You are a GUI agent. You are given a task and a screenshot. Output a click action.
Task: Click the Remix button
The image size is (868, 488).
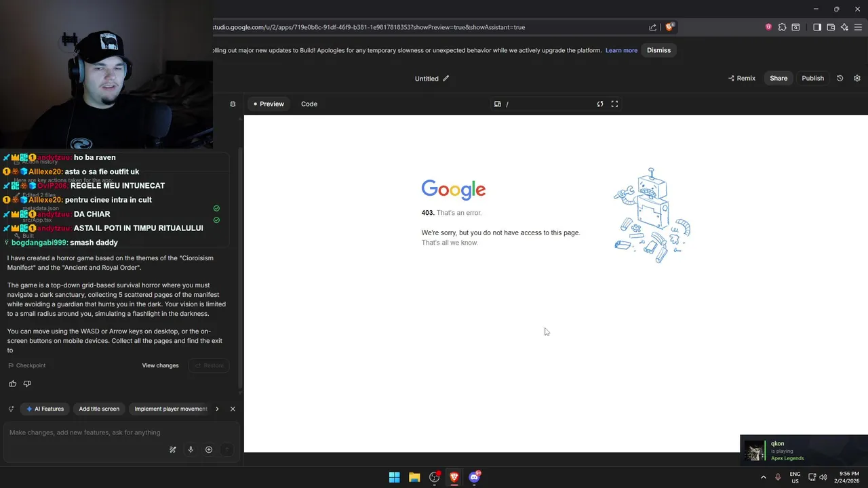(x=741, y=78)
